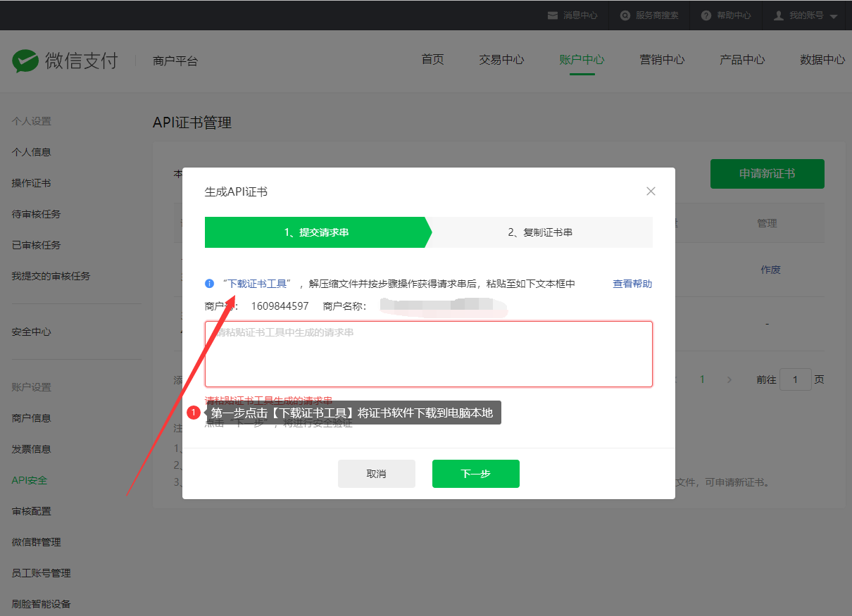The width and height of the screenshot is (852, 616).
Task: Open 安全中心 in sidebar
Action: [31, 332]
